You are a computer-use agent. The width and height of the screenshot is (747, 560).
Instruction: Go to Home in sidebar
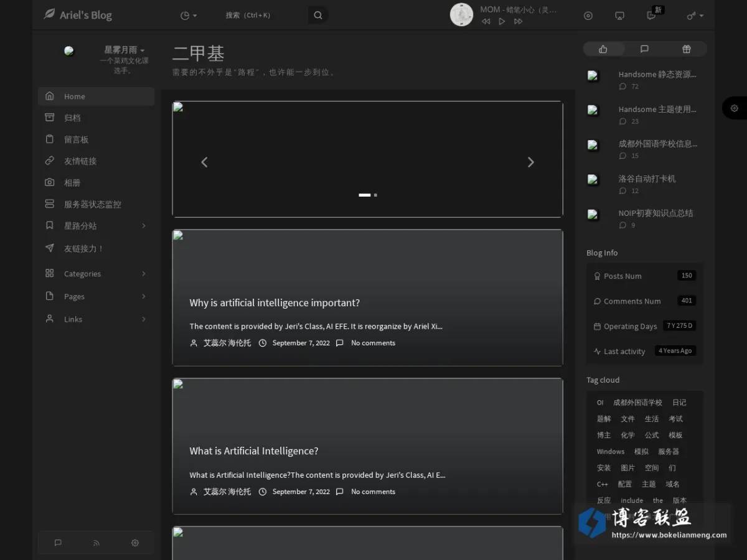[x=96, y=96]
